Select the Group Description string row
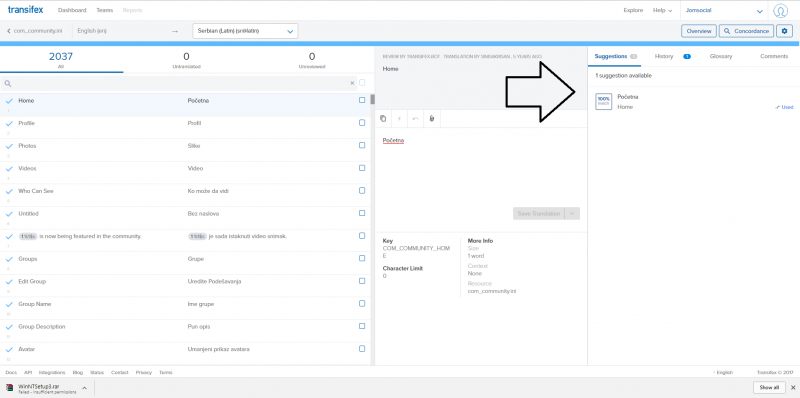Screen dimensions: 800x398 tap(185, 331)
